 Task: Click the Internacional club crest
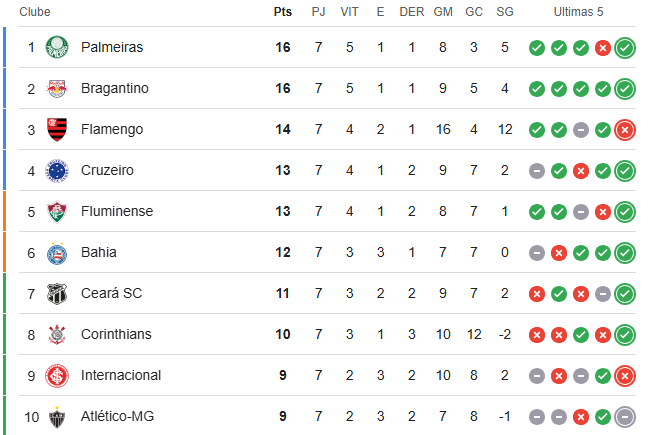point(57,376)
